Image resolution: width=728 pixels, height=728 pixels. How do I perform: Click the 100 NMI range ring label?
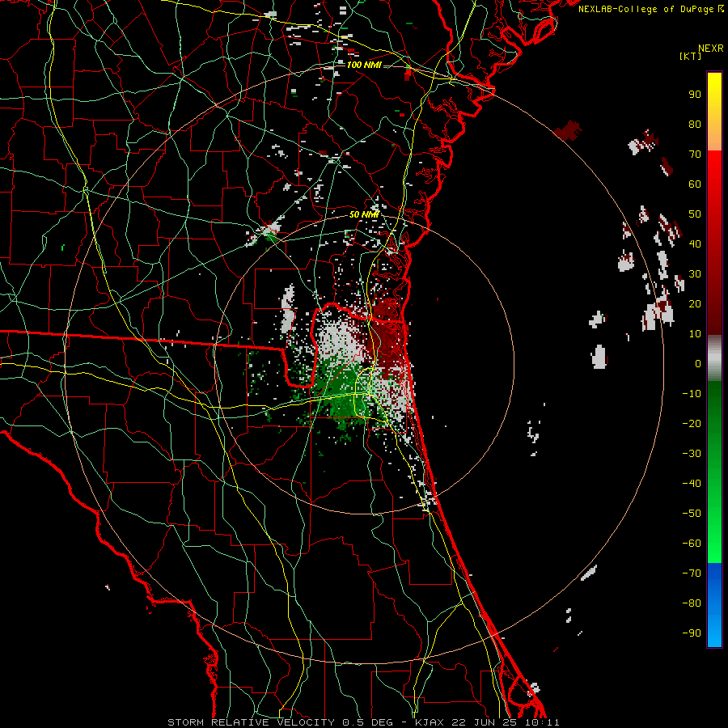click(364, 65)
